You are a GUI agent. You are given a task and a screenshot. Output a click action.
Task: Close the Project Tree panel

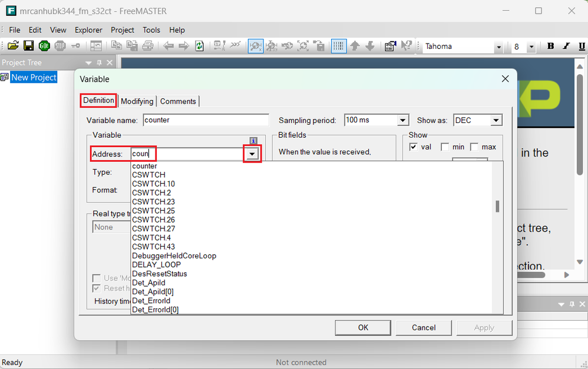110,62
